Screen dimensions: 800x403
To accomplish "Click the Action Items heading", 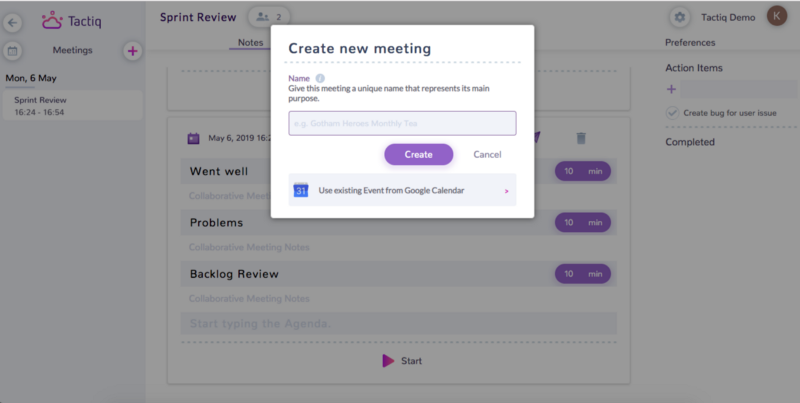I will click(694, 68).
